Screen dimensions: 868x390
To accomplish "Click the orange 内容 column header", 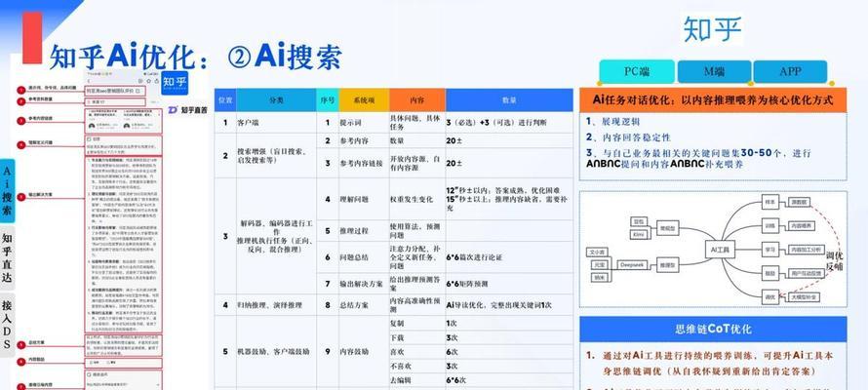I will coord(416,100).
